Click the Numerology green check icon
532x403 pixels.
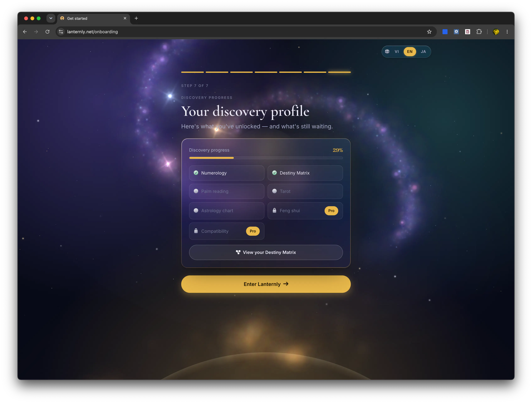pyautogui.click(x=196, y=172)
